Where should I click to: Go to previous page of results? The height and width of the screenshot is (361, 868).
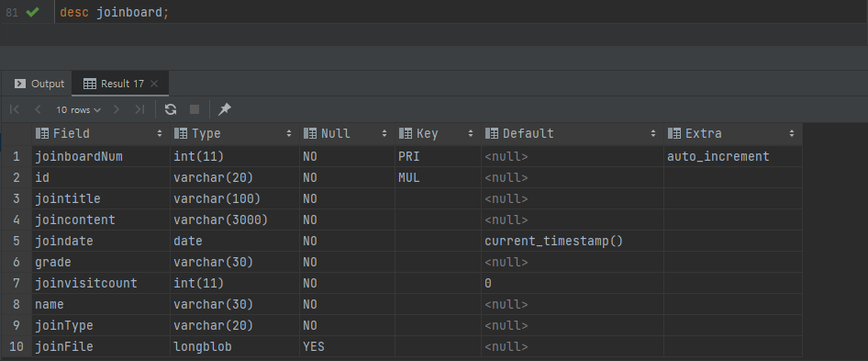pyautogui.click(x=38, y=110)
